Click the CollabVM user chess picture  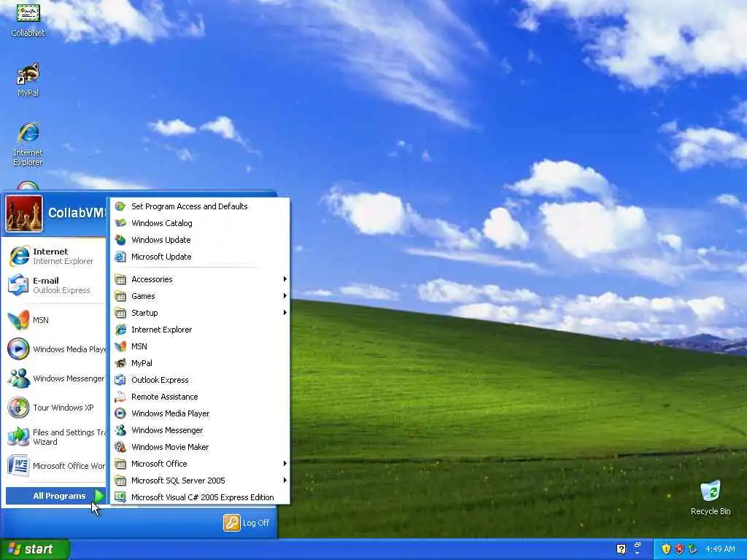coord(24,214)
